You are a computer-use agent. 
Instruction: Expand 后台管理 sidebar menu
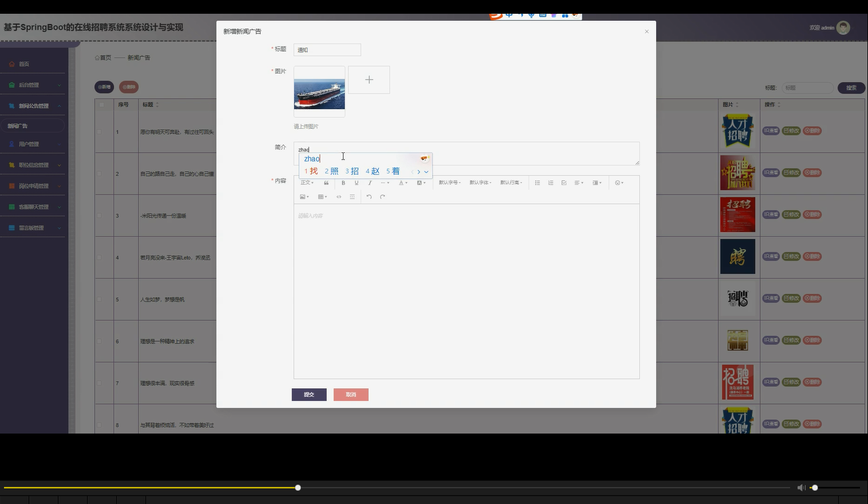[x=33, y=85]
